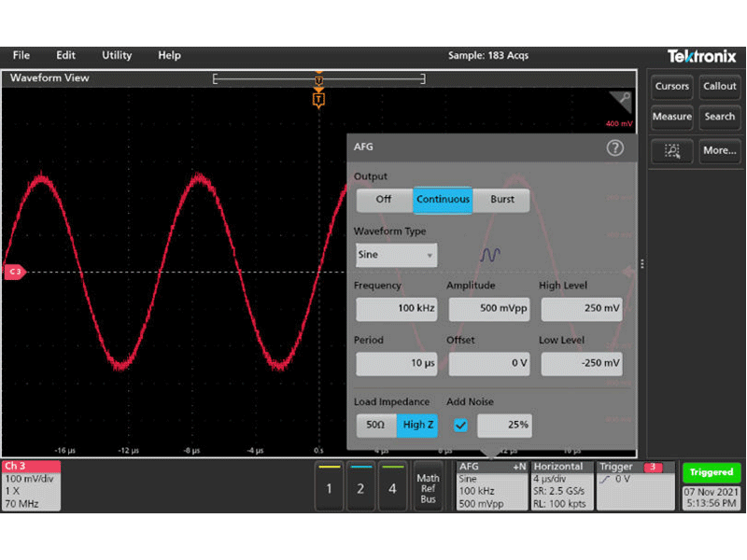Open the File menu
Image resolution: width=747 pixels, height=560 pixels.
pyautogui.click(x=21, y=55)
